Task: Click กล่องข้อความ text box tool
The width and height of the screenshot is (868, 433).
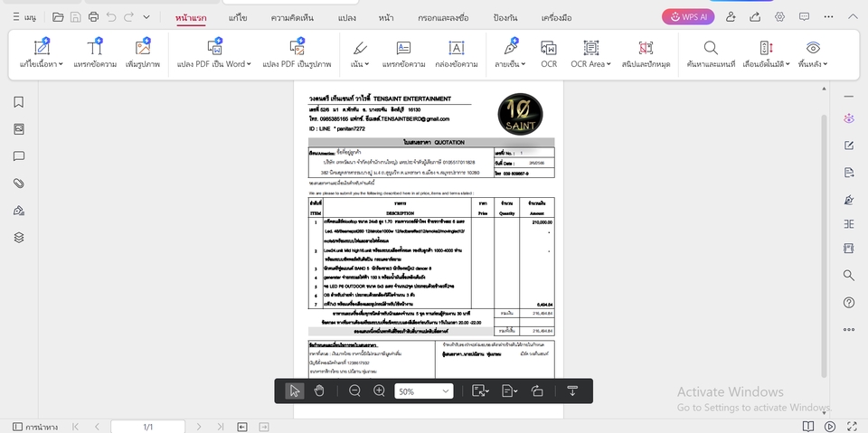Action: coord(457,53)
